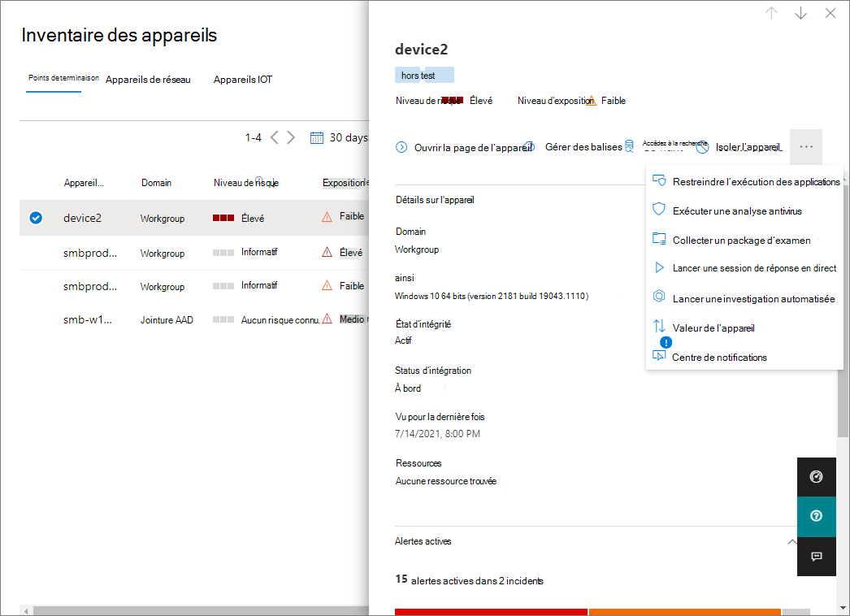Click the Collecter un package icon

(x=659, y=239)
